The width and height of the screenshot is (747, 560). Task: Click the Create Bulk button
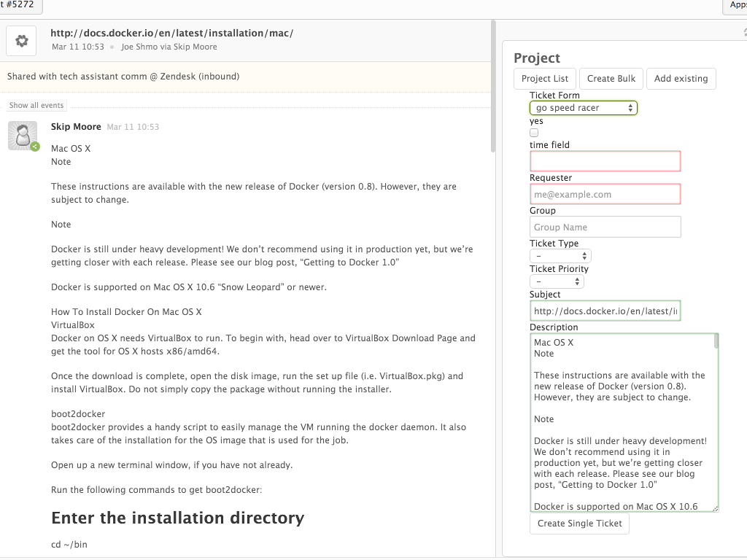[611, 78]
